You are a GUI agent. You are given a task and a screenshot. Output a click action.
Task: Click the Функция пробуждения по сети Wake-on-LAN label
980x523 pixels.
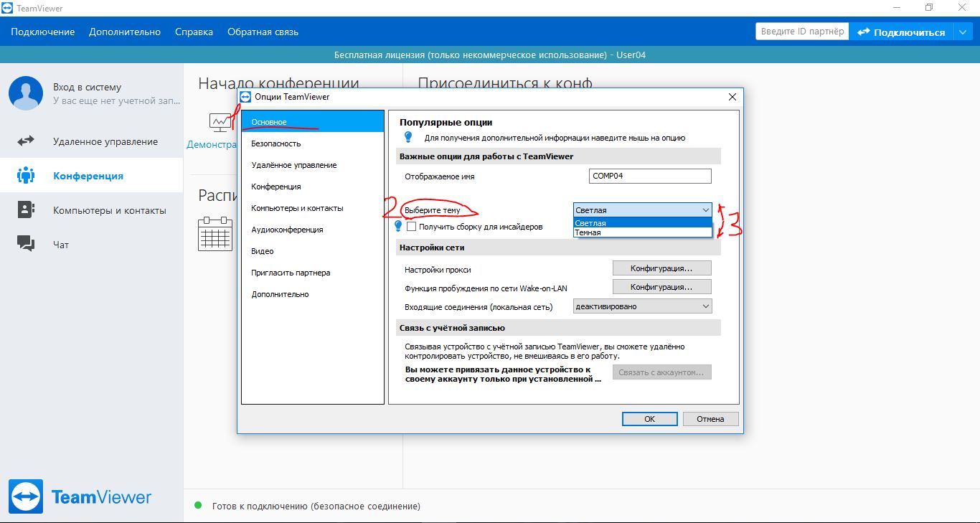click(x=486, y=288)
